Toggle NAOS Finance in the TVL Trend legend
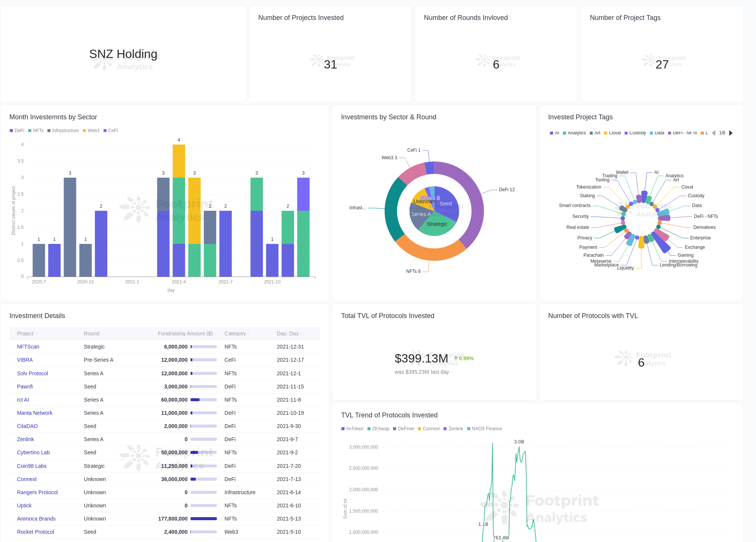756x542 pixels. click(x=485, y=428)
